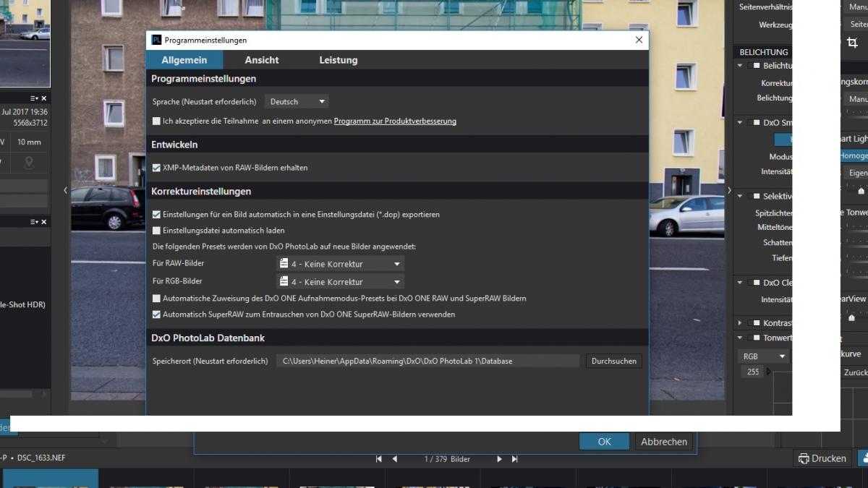Enable Einstellungsdatei automatisch laden checkbox
The width and height of the screenshot is (868, 488).
(156, 231)
